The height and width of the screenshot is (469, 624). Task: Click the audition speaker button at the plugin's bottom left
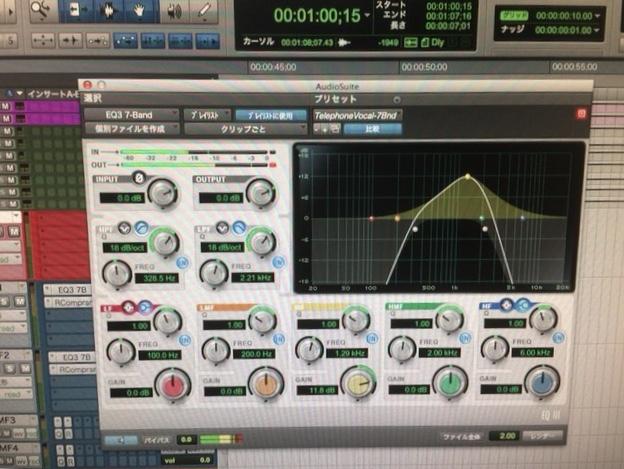(121, 440)
